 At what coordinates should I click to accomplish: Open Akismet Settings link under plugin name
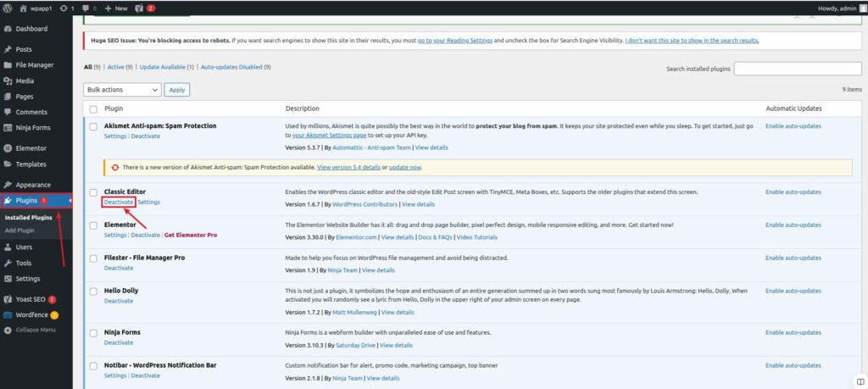pos(115,136)
